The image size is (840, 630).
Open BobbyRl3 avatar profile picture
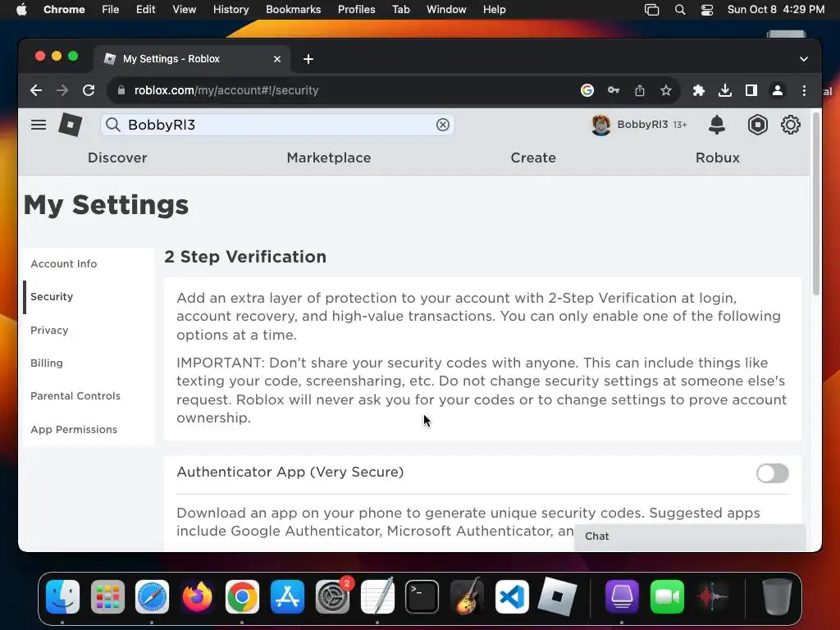coord(600,125)
